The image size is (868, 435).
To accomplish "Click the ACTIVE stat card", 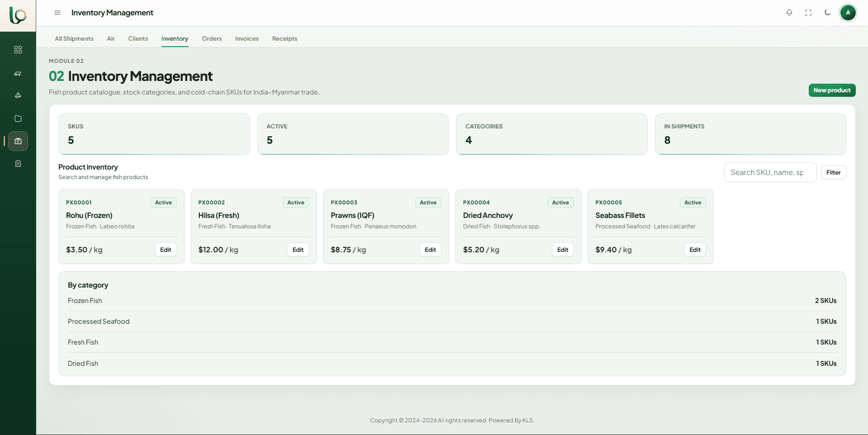I will 353,134.
